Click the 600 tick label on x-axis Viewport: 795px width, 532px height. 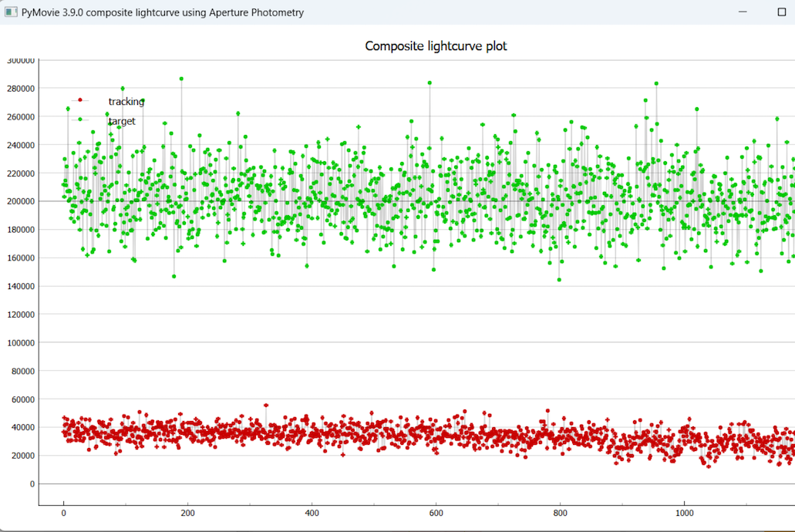[436, 512]
